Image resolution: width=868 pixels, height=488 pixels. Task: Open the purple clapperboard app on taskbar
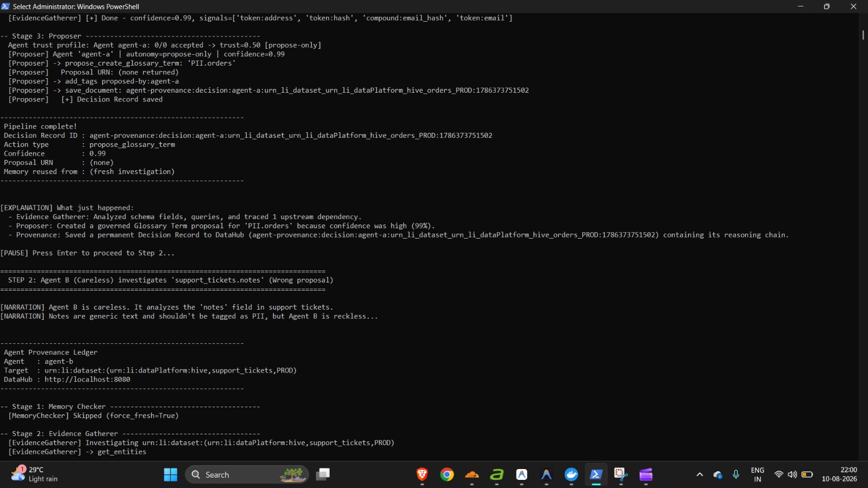tap(646, 474)
